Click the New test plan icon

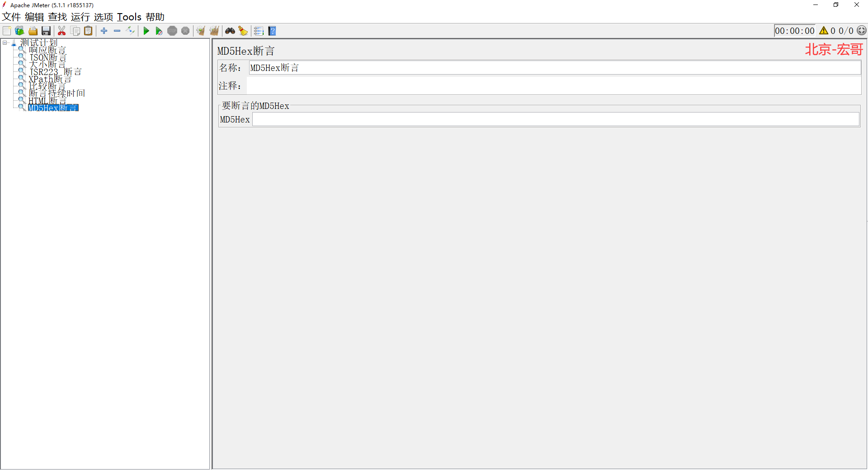pyautogui.click(x=7, y=31)
